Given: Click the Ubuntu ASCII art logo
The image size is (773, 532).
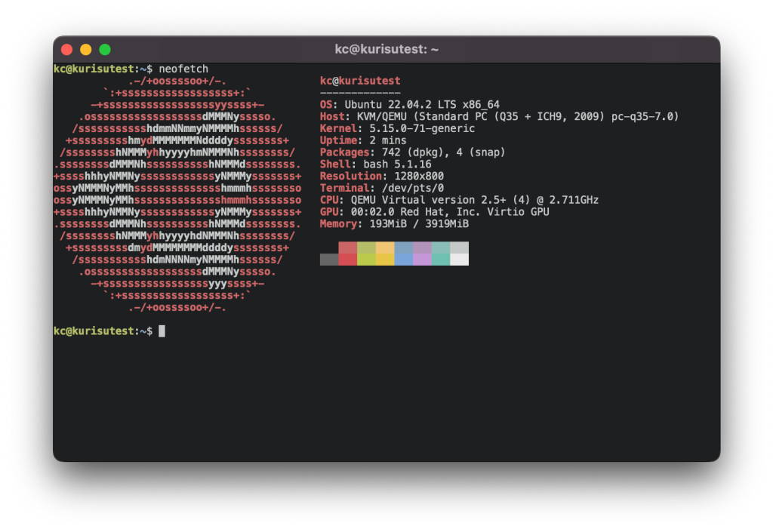Looking at the screenshot, I should [x=177, y=194].
